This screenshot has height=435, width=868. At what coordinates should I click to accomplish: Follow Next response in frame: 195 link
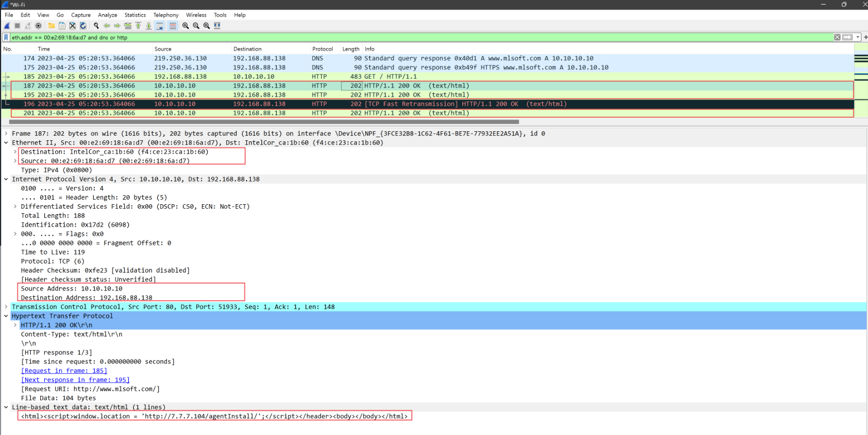click(x=75, y=380)
